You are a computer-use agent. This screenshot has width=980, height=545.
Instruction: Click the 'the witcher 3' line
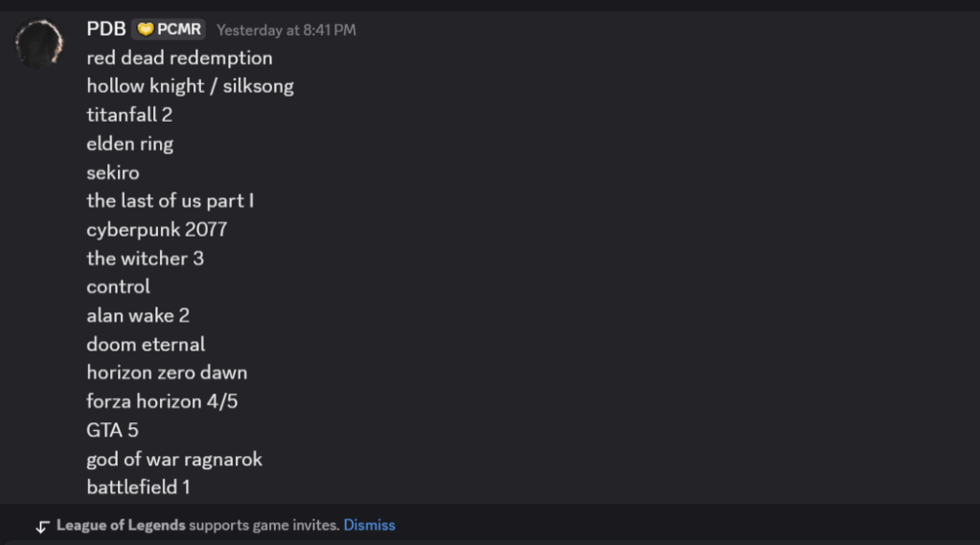click(145, 259)
